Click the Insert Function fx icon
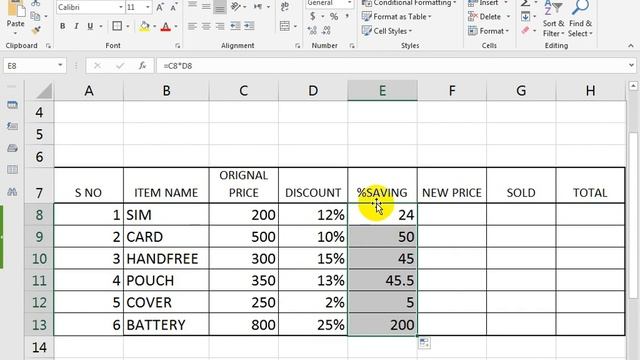640x360 pixels. (x=142, y=66)
